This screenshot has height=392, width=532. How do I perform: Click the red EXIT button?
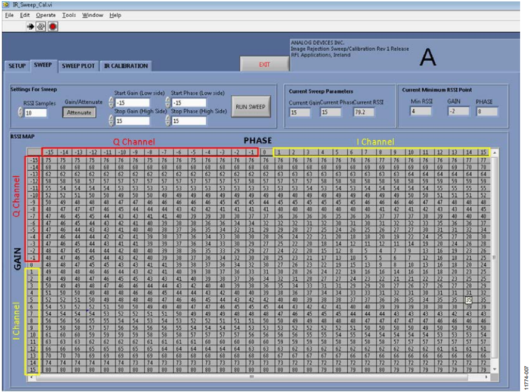(x=264, y=64)
